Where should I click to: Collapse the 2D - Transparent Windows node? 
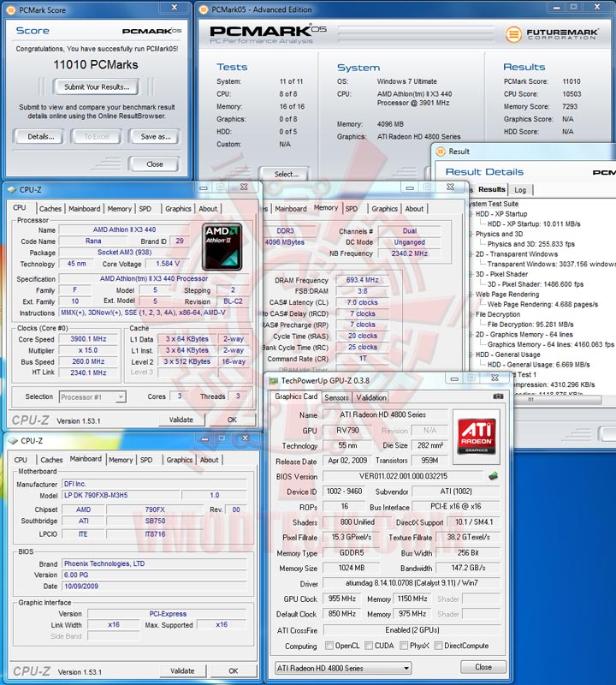point(471,254)
